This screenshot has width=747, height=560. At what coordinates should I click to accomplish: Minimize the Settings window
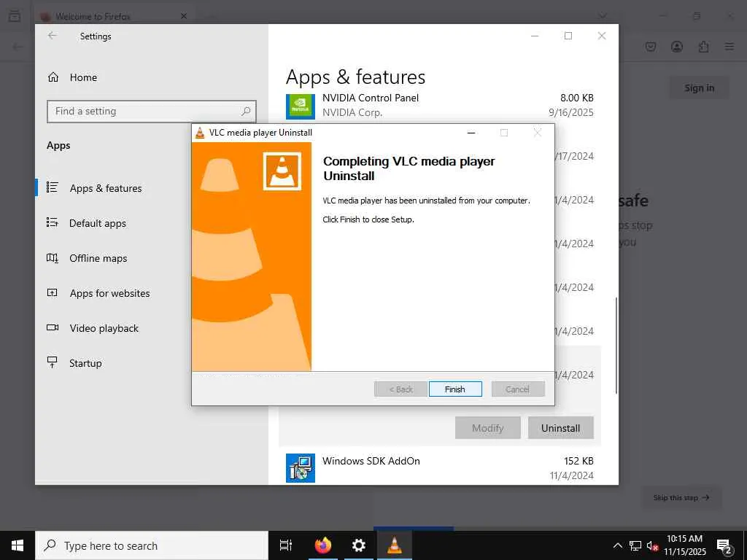pos(535,36)
